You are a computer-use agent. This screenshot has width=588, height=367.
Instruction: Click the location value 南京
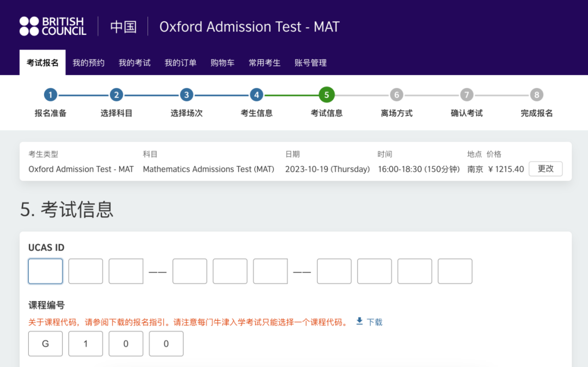coord(475,169)
